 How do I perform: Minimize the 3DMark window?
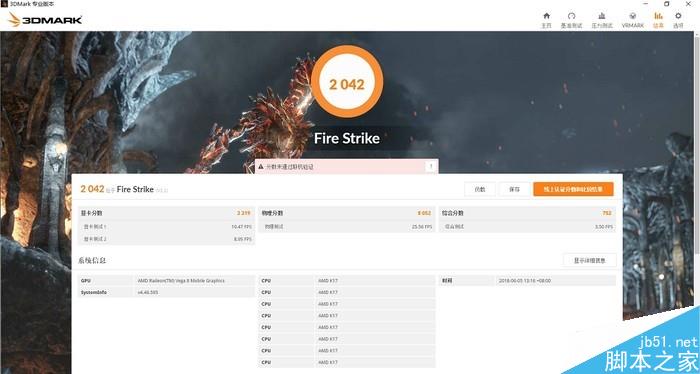pos(646,4)
